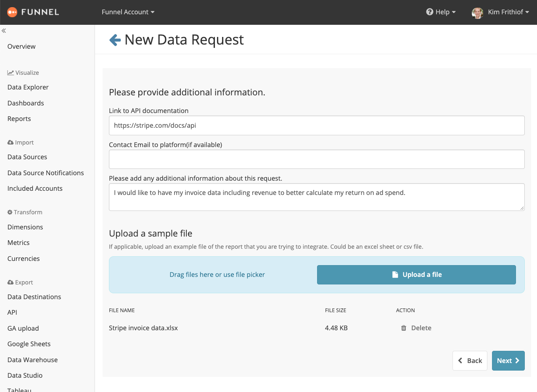This screenshot has height=392, width=537.
Task: Click the Help question mark icon
Action: click(429, 12)
